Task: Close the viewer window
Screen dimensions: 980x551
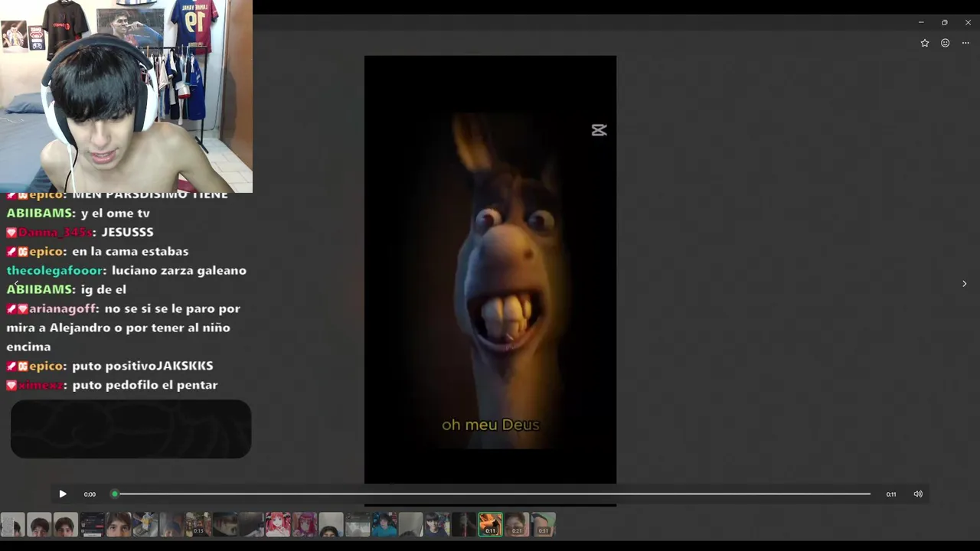Action: [968, 22]
